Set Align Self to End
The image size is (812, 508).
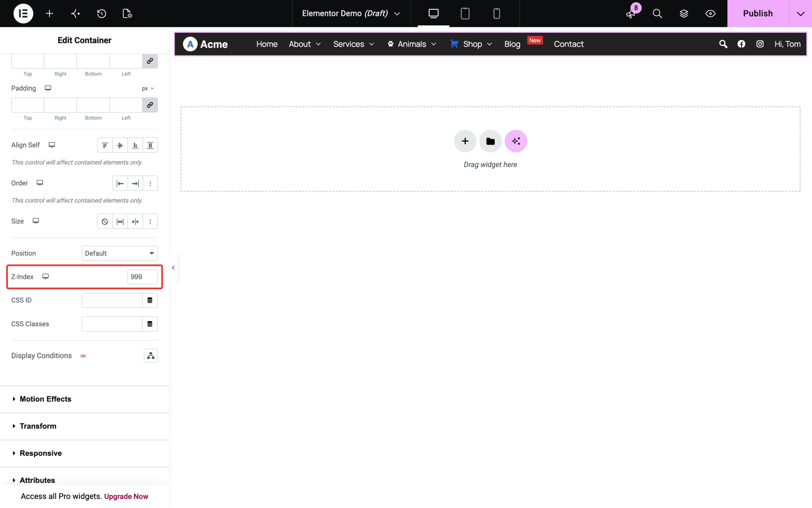pos(135,145)
